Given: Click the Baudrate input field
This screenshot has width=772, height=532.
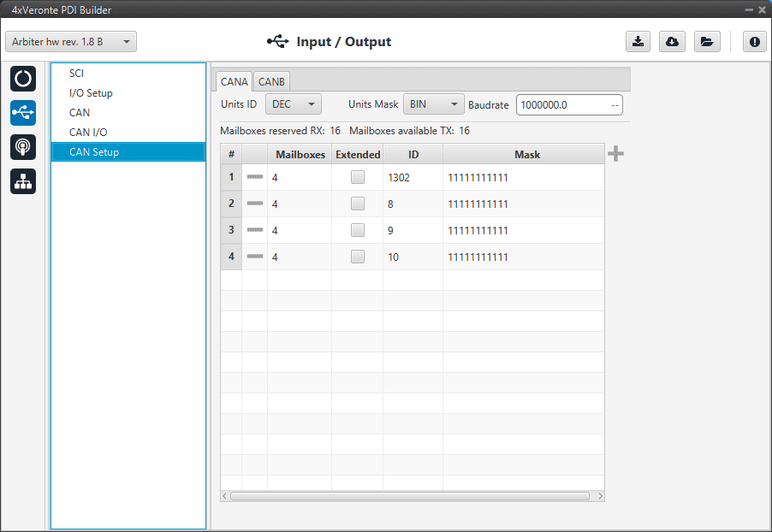Looking at the screenshot, I should pyautogui.click(x=569, y=105).
